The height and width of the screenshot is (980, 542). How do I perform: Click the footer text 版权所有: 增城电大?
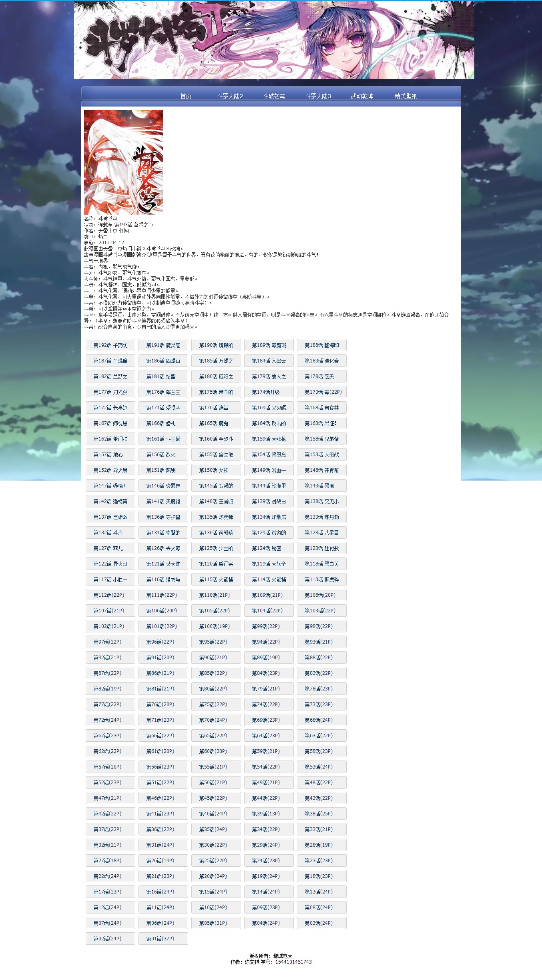pyautogui.click(x=271, y=956)
